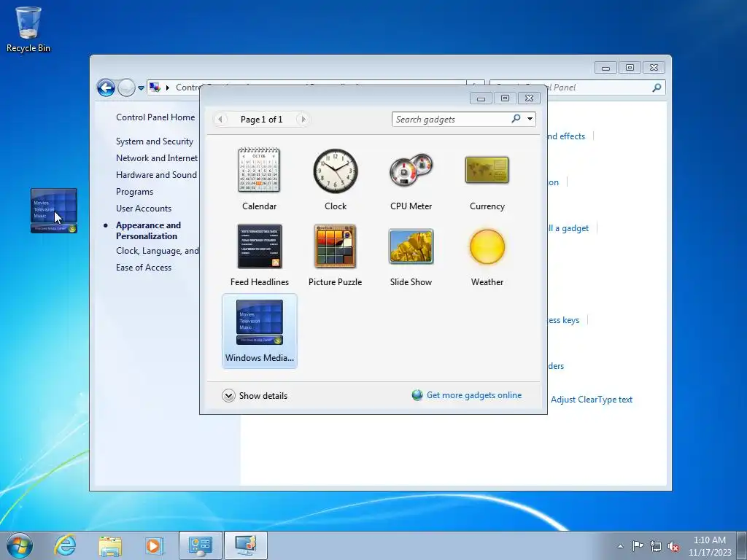The width and height of the screenshot is (747, 560).
Task: Open User Accounts
Action: click(x=144, y=208)
